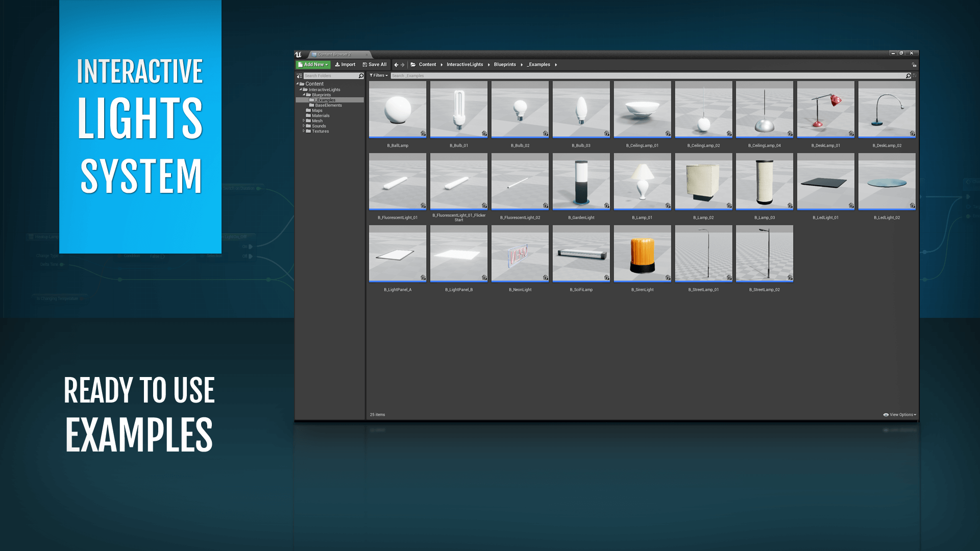980x551 pixels.
Task: Select the B_Lamp_03 asset thumbnail
Action: [765, 181]
